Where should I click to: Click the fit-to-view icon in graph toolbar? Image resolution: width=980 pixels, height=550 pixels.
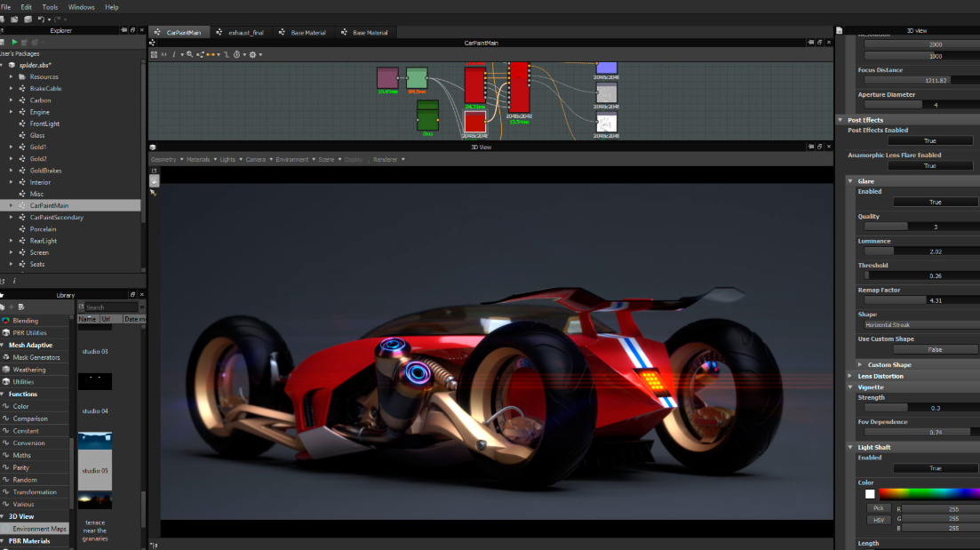click(x=154, y=54)
